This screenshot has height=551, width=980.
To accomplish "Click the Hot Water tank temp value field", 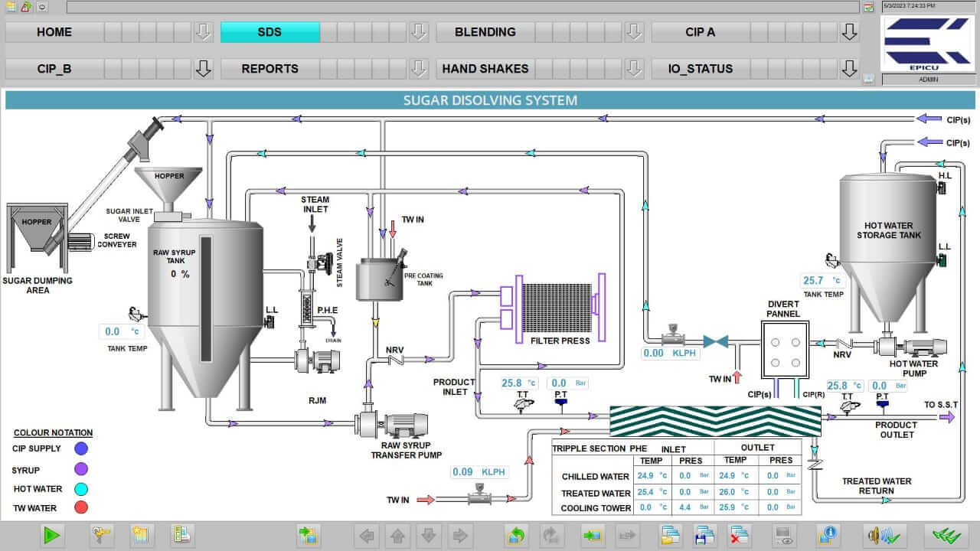I will pyautogui.click(x=823, y=281).
